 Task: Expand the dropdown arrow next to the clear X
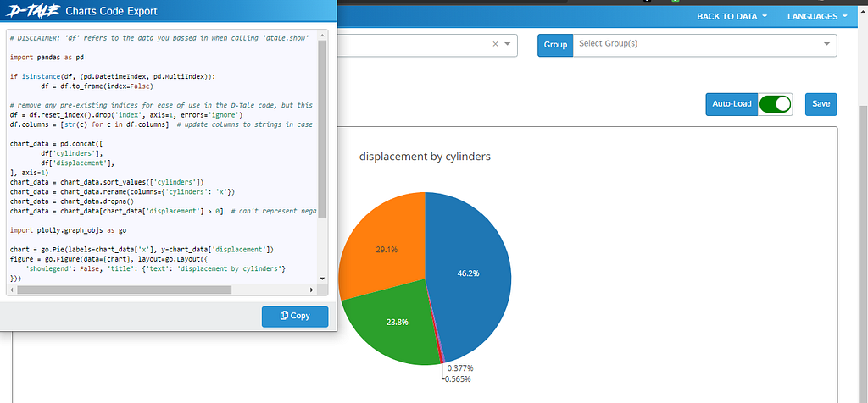click(508, 44)
